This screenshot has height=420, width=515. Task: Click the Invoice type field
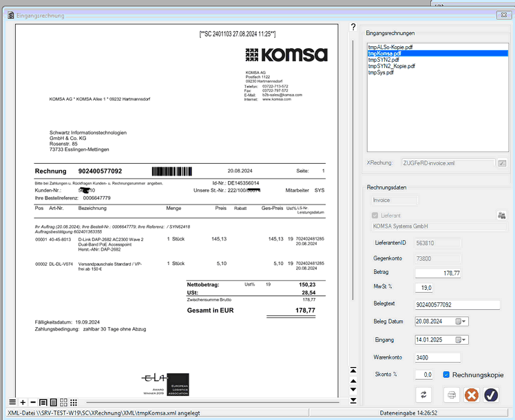tap(395, 200)
